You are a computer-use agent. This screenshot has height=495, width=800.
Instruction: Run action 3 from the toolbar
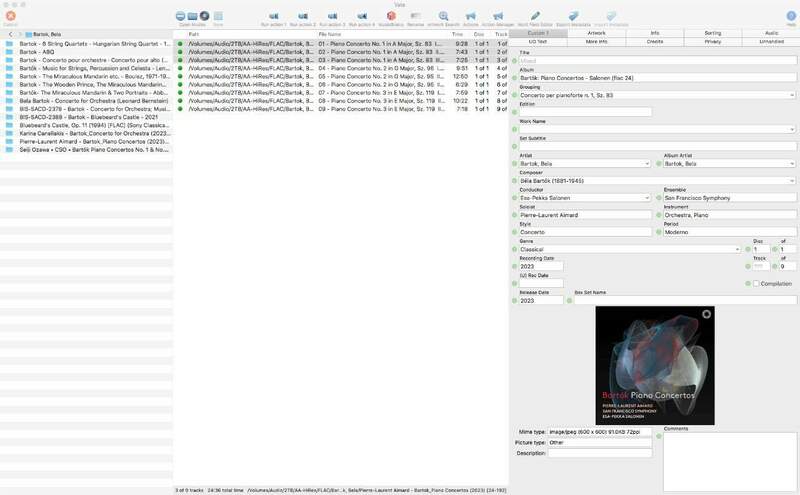click(x=333, y=16)
